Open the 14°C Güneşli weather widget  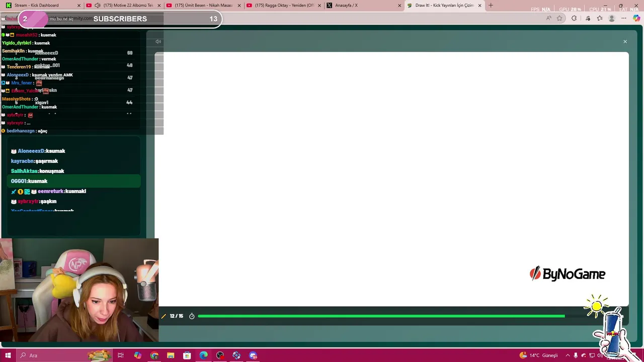(538, 355)
